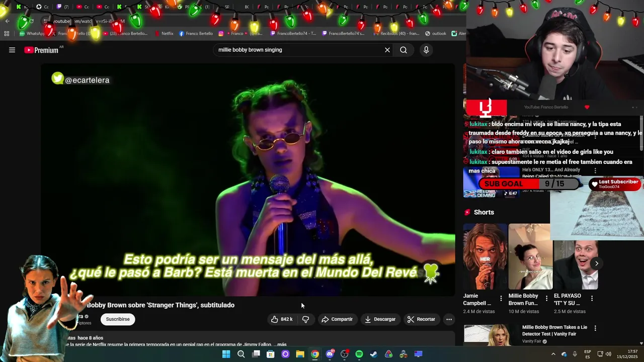Open FrancoBertello74 Twitch bookmark
This screenshot has height=362, width=644.
(x=293, y=34)
